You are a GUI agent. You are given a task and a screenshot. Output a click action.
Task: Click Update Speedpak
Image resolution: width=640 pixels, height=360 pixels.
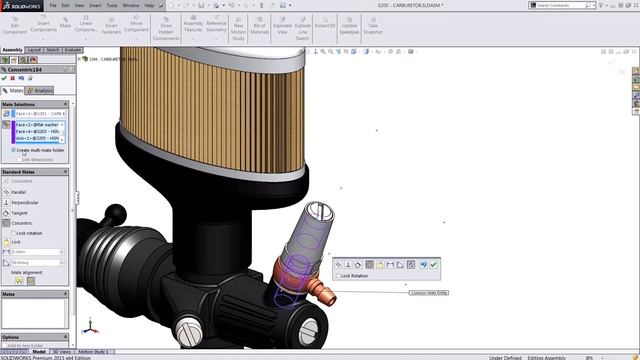(x=349, y=25)
